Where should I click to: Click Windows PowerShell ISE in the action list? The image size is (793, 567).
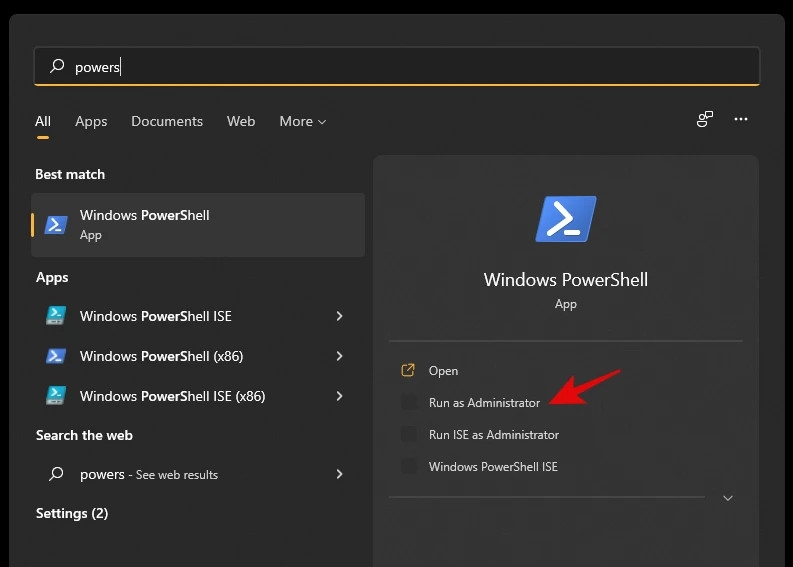(493, 466)
